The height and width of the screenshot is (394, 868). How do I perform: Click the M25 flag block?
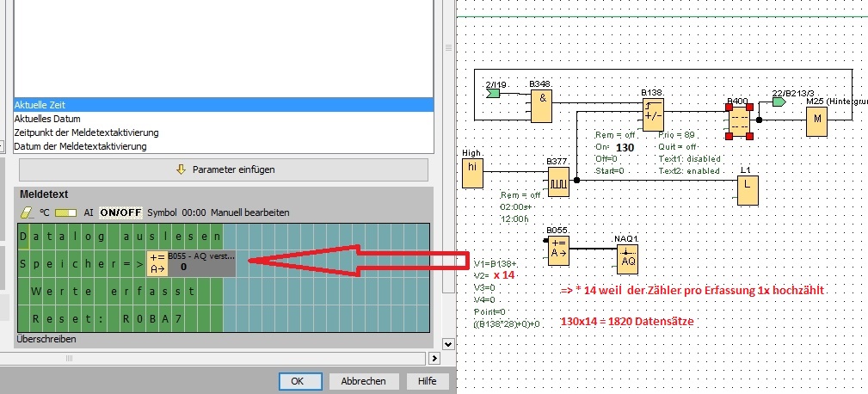click(817, 122)
